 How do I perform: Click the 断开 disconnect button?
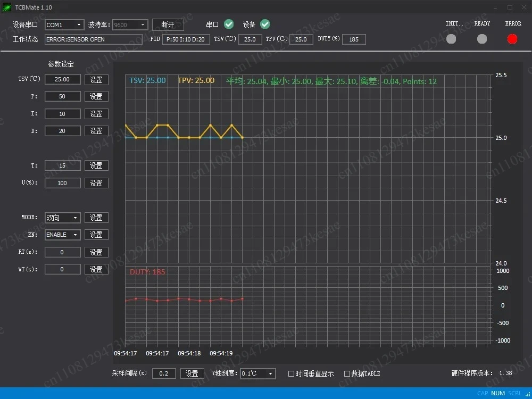pyautogui.click(x=168, y=25)
